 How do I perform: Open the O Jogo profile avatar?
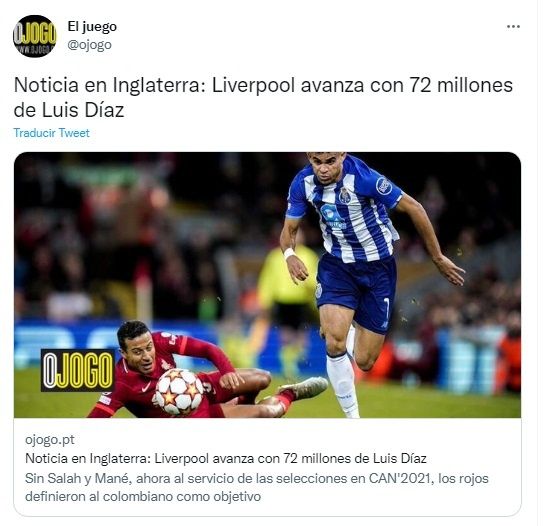coord(34,36)
